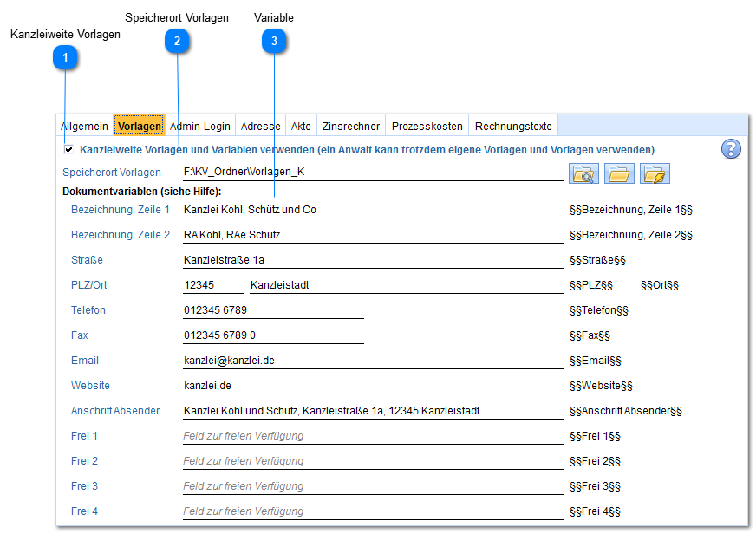Click the folder icon with lightning bolt
The width and height of the screenshot is (756, 534).
click(x=655, y=173)
